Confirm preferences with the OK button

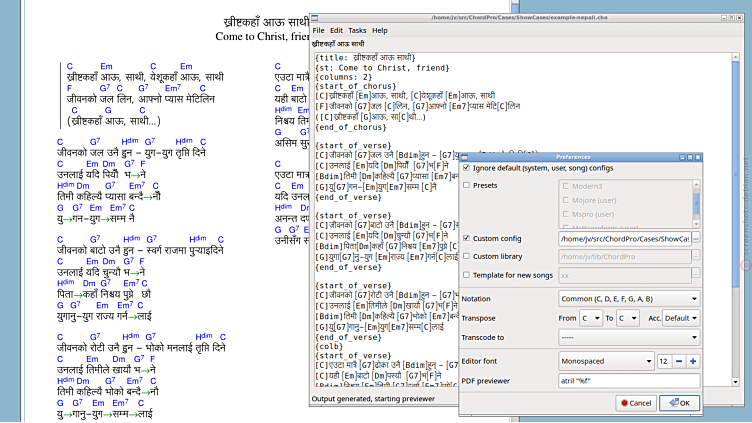click(x=679, y=403)
